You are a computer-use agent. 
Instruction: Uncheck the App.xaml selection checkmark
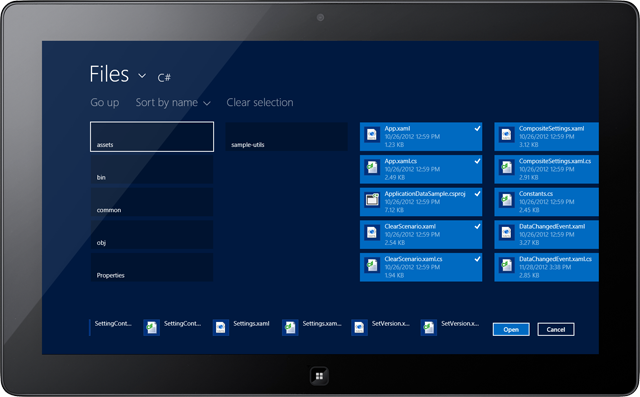pos(477,129)
